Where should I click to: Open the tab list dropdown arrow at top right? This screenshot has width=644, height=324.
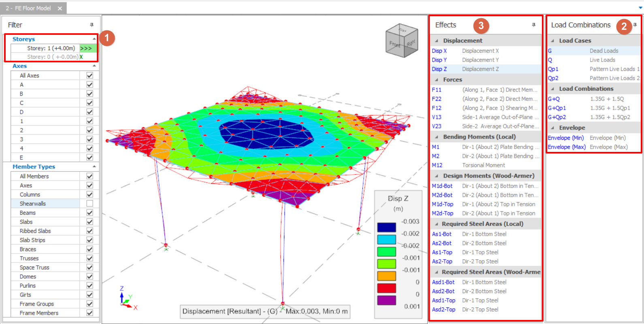pyautogui.click(x=640, y=8)
